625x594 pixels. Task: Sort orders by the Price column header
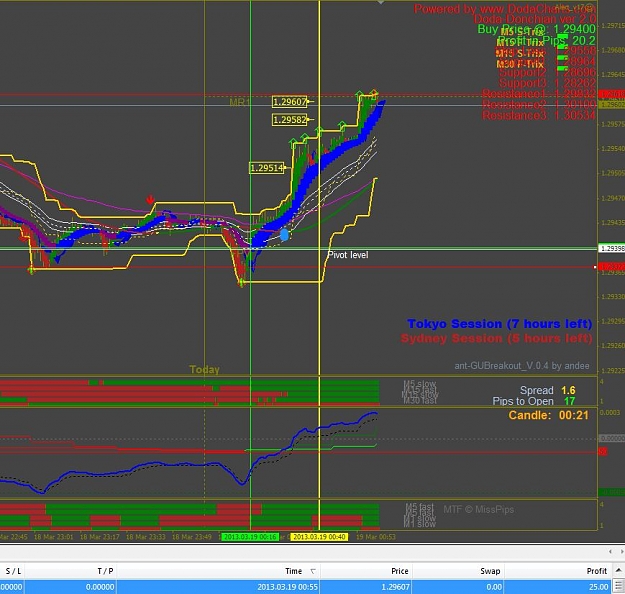click(x=400, y=571)
